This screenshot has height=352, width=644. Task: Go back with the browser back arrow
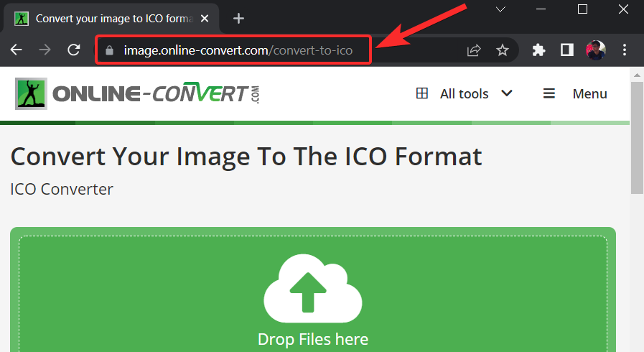[16, 50]
